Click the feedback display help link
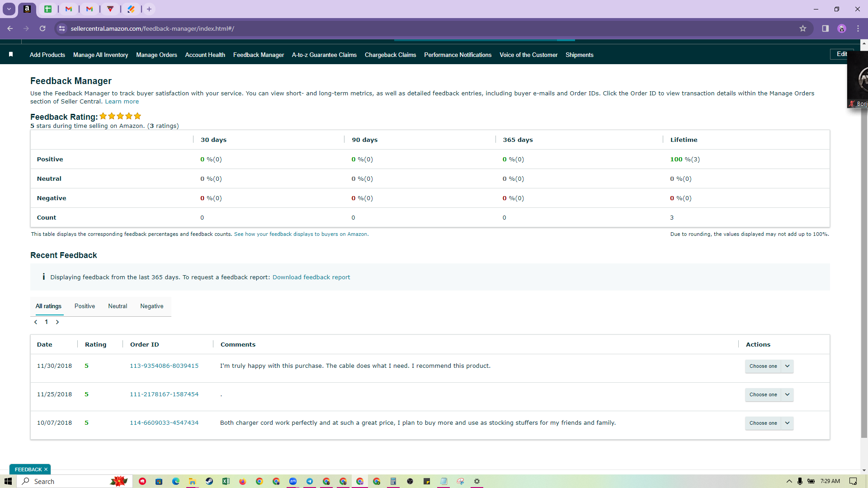The width and height of the screenshot is (868, 488). pos(301,234)
